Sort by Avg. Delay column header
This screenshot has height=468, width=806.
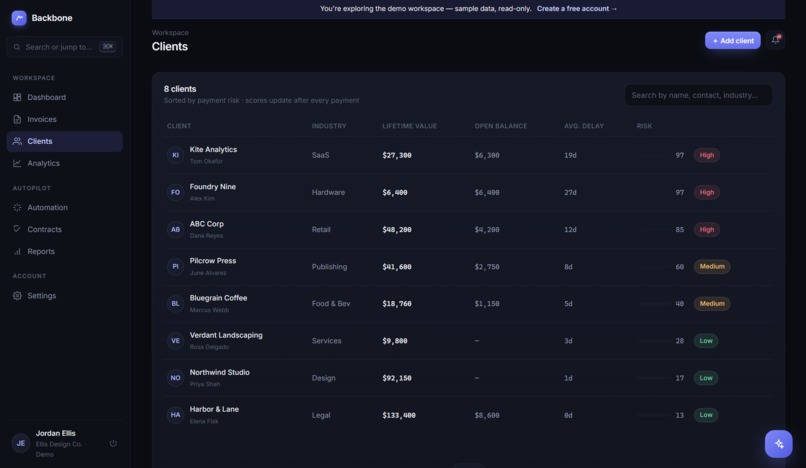pos(584,126)
